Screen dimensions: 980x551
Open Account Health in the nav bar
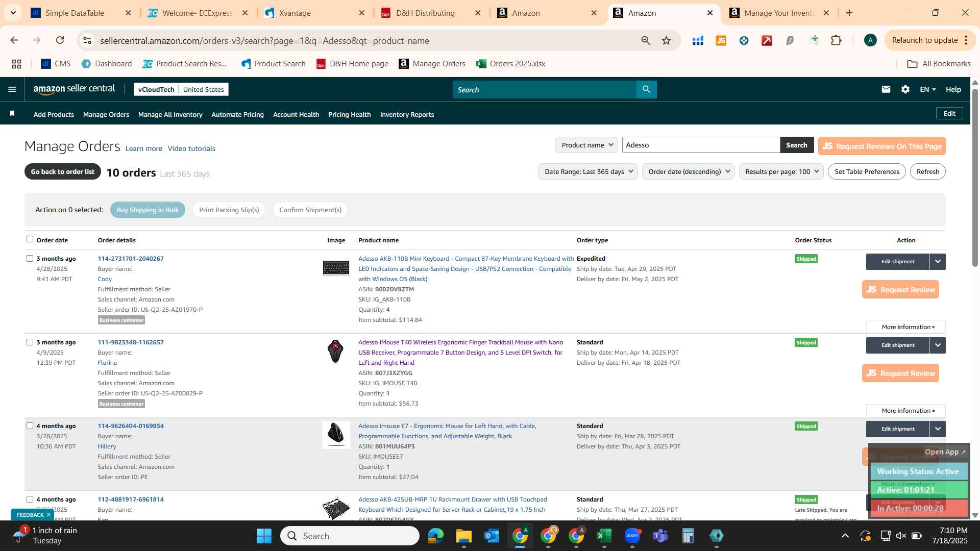click(x=296, y=114)
